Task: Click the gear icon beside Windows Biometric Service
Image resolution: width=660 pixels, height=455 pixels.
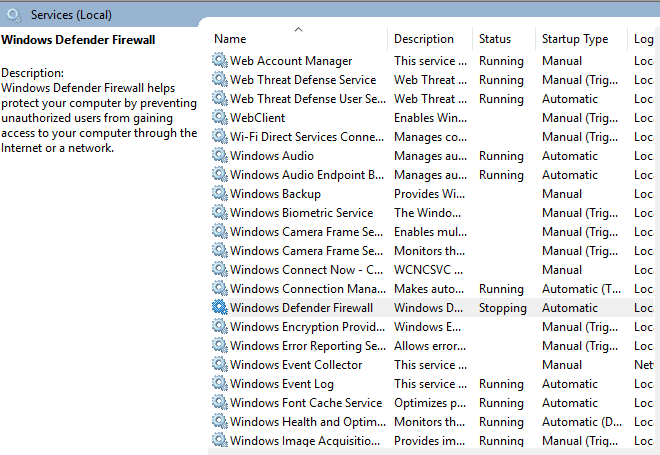Action: 220,212
